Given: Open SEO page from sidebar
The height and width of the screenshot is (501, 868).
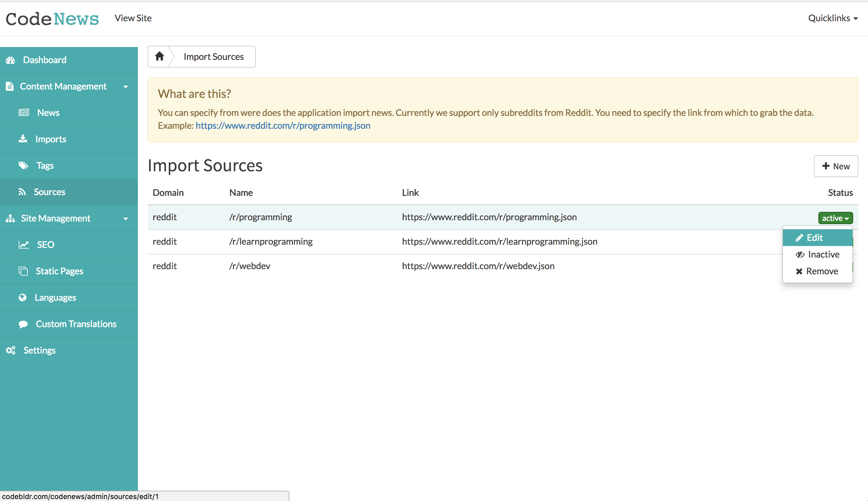Looking at the screenshot, I should pos(45,245).
